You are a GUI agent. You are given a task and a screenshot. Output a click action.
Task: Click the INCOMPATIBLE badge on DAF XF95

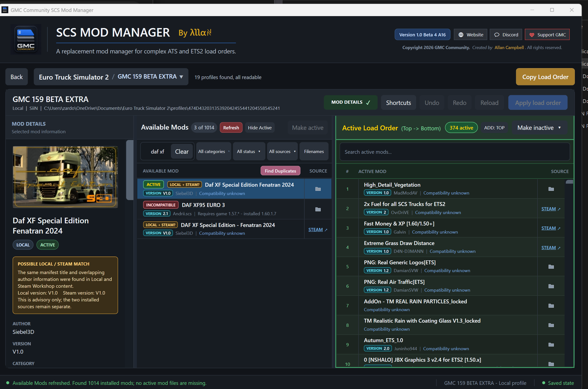[161, 205]
